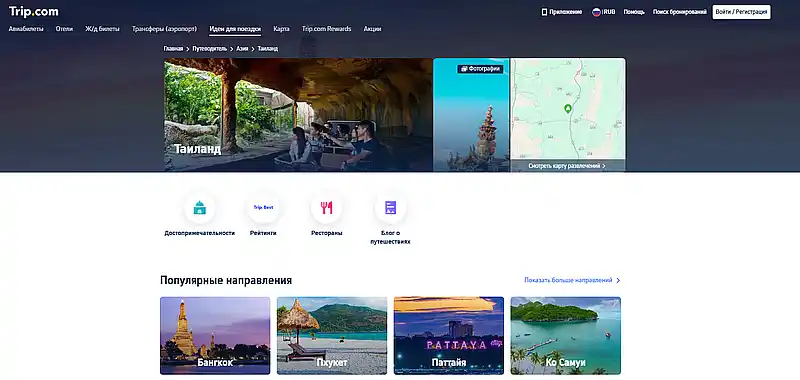Click the green map pin marker

pyautogui.click(x=567, y=109)
